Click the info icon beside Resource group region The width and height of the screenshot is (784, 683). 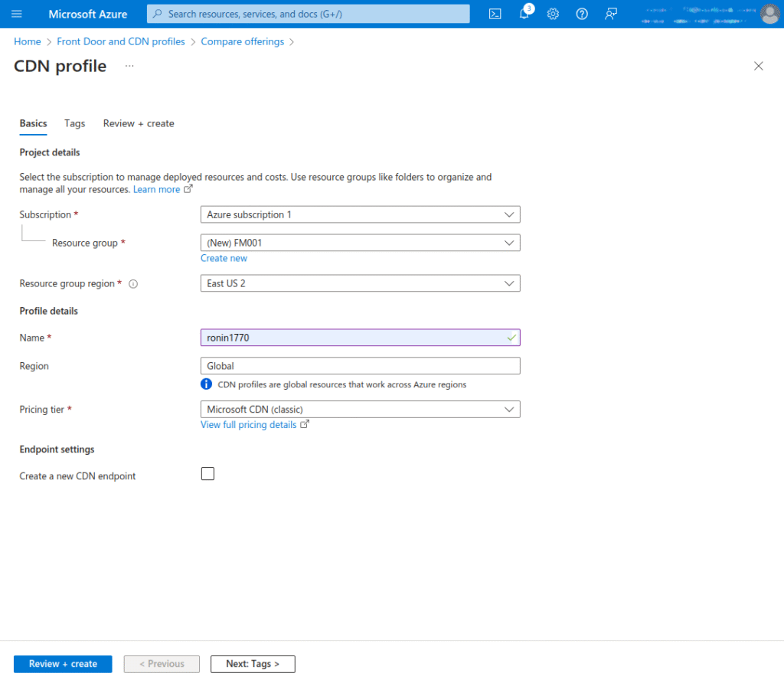[x=133, y=284]
